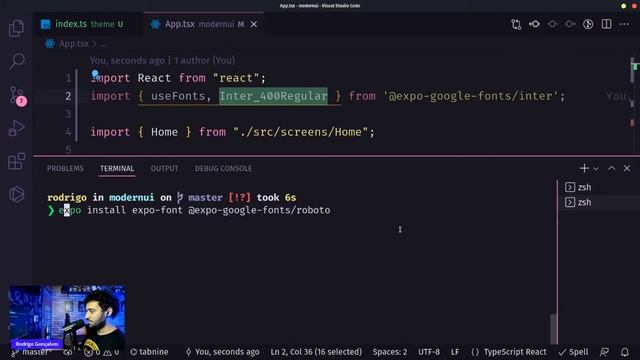Click line number 4 in the gutter
Image resolution: width=640 pixels, height=360 pixels.
[x=68, y=132]
